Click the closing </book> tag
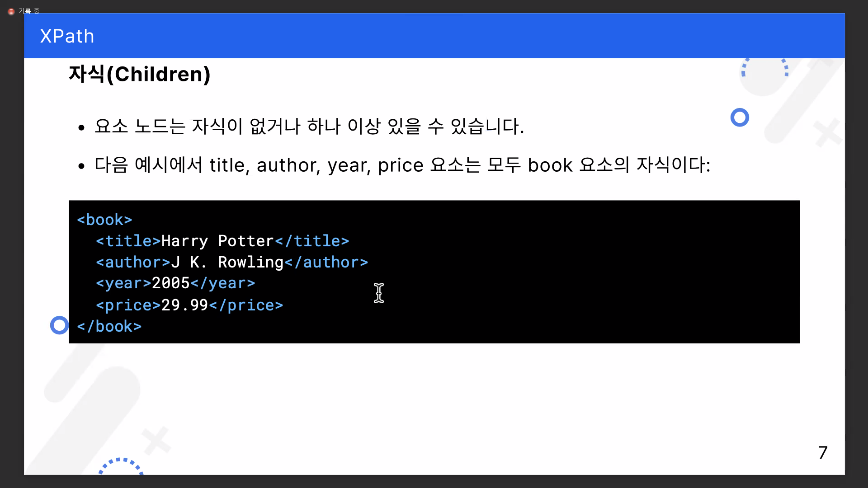868x488 pixels. [109, 326]
